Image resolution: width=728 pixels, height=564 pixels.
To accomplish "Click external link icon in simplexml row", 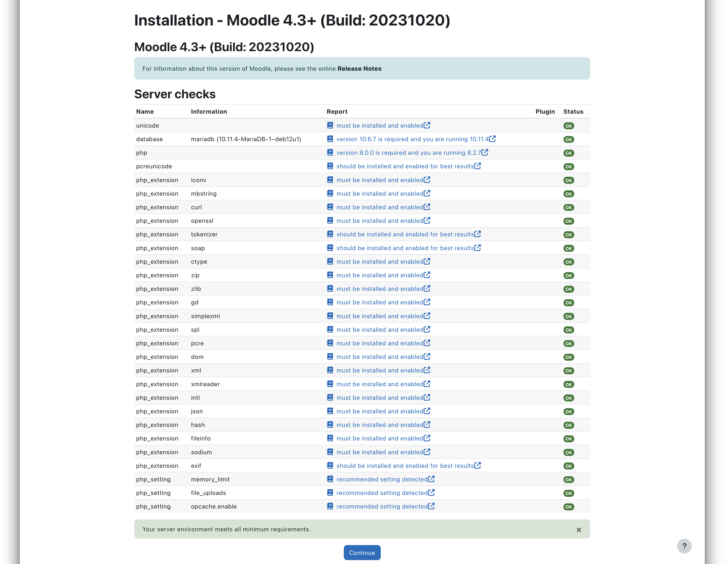I will coord(427,316).
